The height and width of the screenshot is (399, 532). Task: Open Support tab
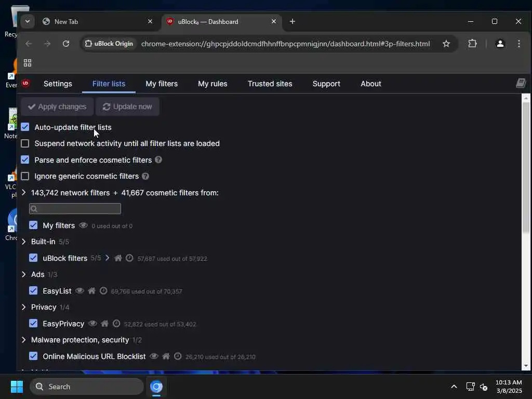click(326, 84)
